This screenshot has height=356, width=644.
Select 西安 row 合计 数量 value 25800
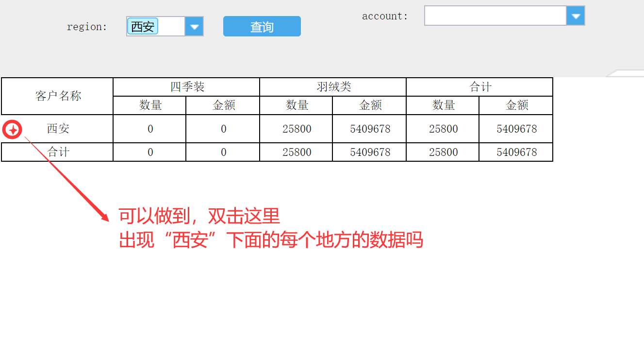point(443,129)
